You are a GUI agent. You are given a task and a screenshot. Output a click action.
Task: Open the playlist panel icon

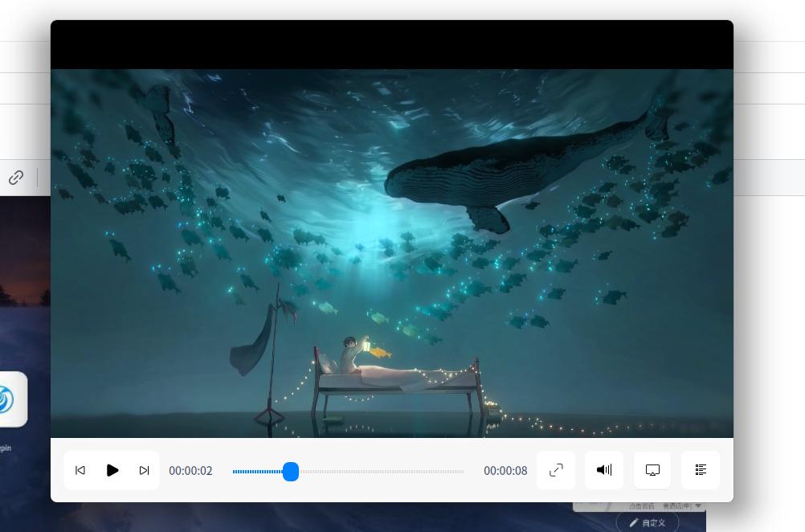[701, 470]
